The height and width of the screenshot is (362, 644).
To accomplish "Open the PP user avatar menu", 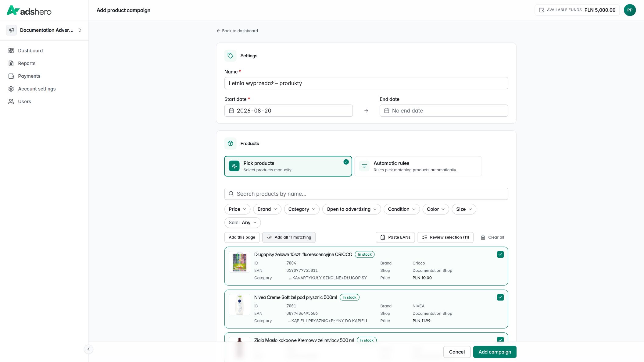I will pyautogui.click(x=630, y=10).
